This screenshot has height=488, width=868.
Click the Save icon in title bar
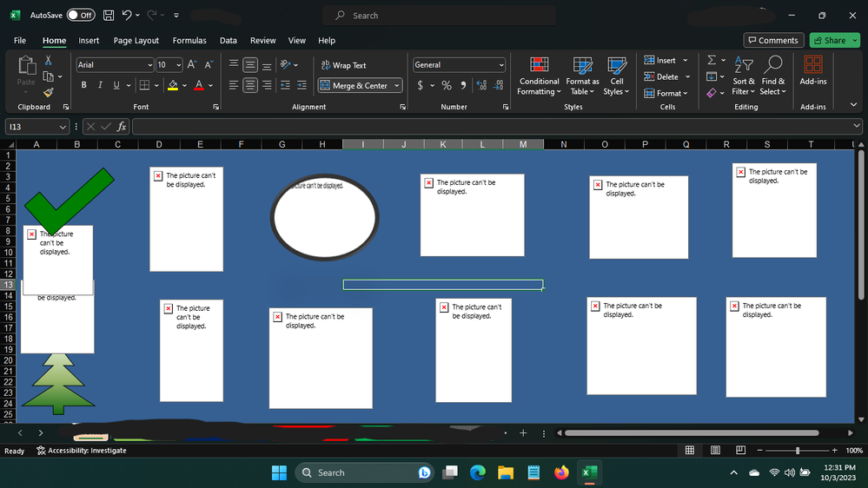109,16
